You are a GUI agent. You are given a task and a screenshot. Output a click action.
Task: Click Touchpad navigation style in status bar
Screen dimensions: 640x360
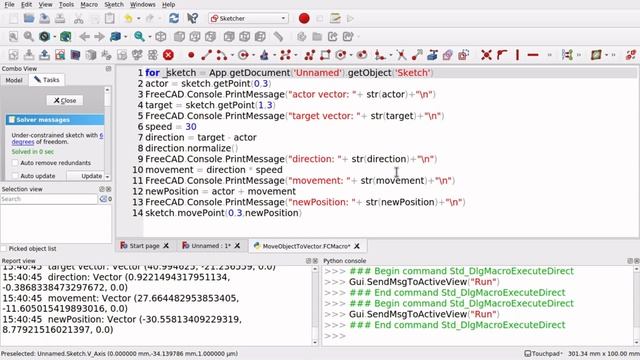(543, 353)
